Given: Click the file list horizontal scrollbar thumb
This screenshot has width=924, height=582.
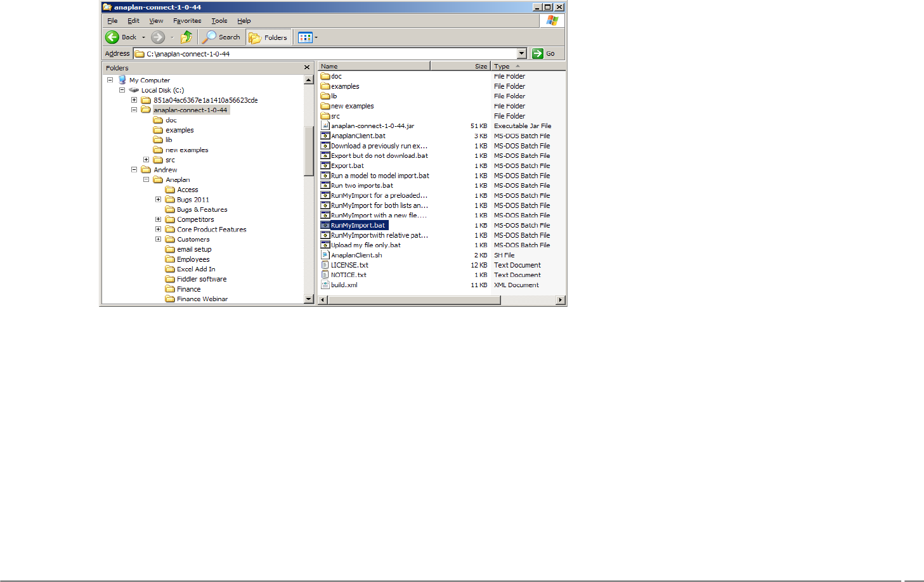Looking at the screenshot, I should click(x=414, y=300).
